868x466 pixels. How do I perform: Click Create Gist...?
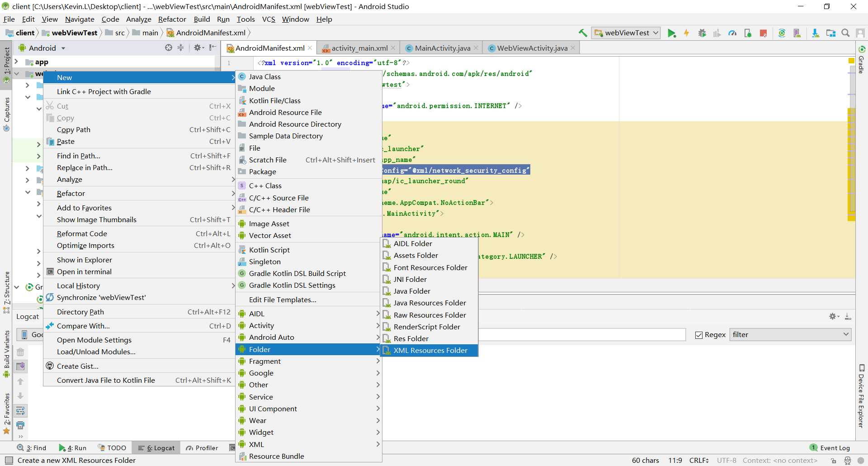click(139, 366)
